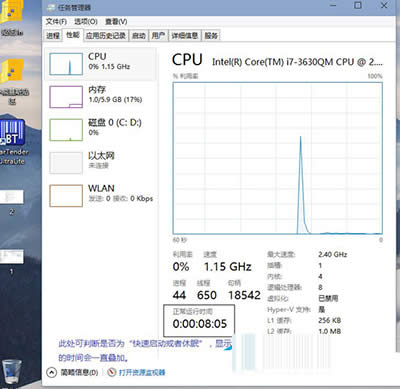Open the Recycle Bin desktop icon
This screenshot has height=389, width=400.
pos(12,372)
